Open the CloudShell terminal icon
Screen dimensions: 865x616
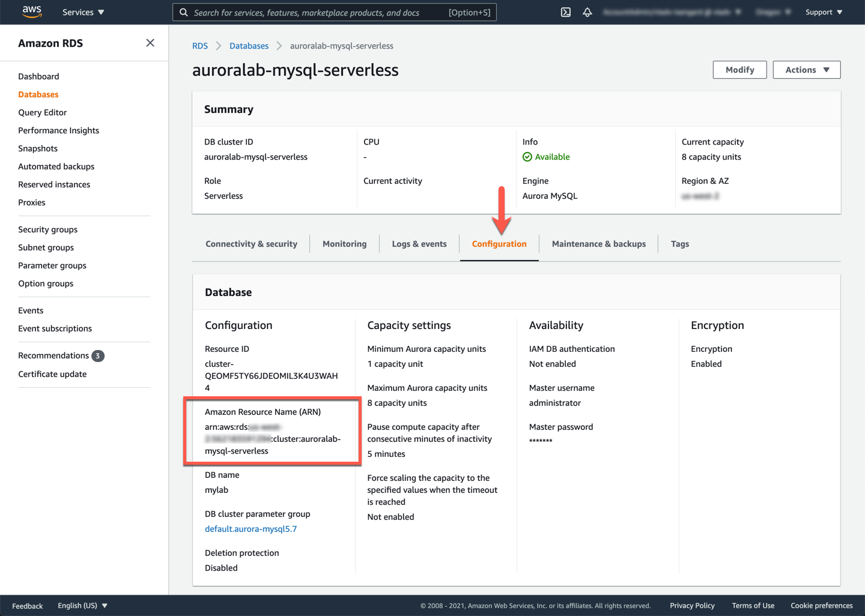click(565, 12)
